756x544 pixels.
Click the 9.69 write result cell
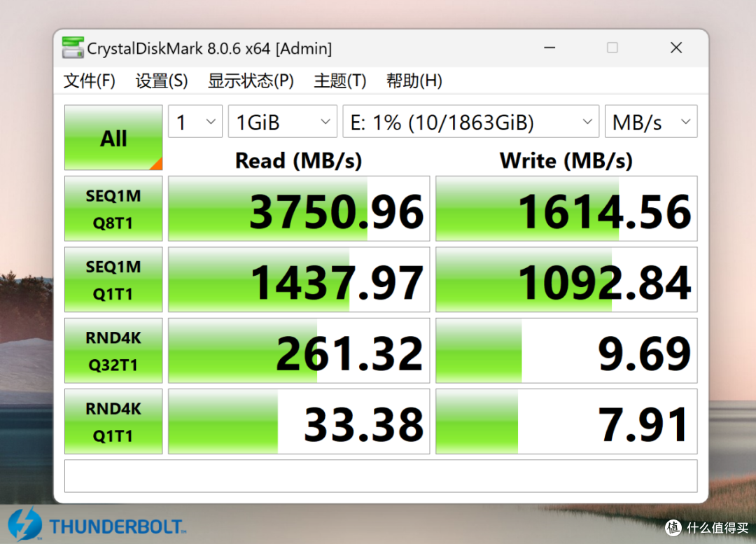(566, 350)
